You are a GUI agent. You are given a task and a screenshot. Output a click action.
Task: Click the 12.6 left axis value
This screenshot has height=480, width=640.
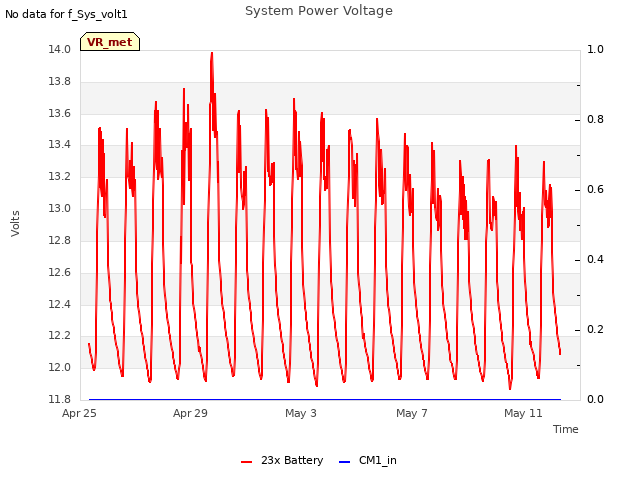coord(60,272)
